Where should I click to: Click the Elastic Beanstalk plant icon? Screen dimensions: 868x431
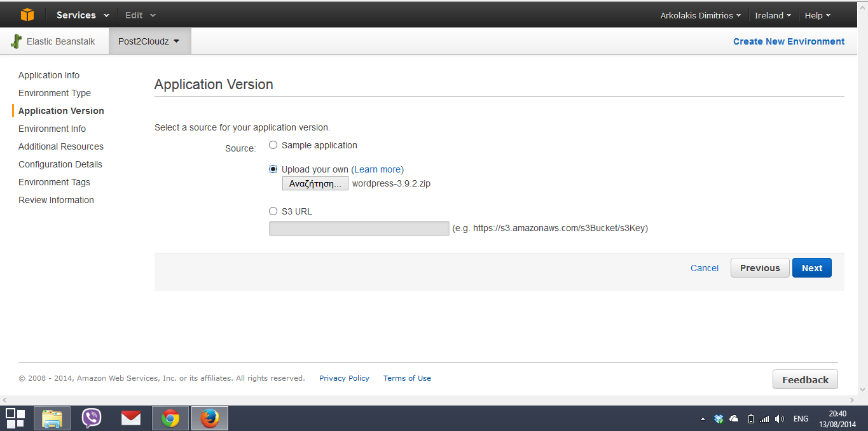(17, 41)
